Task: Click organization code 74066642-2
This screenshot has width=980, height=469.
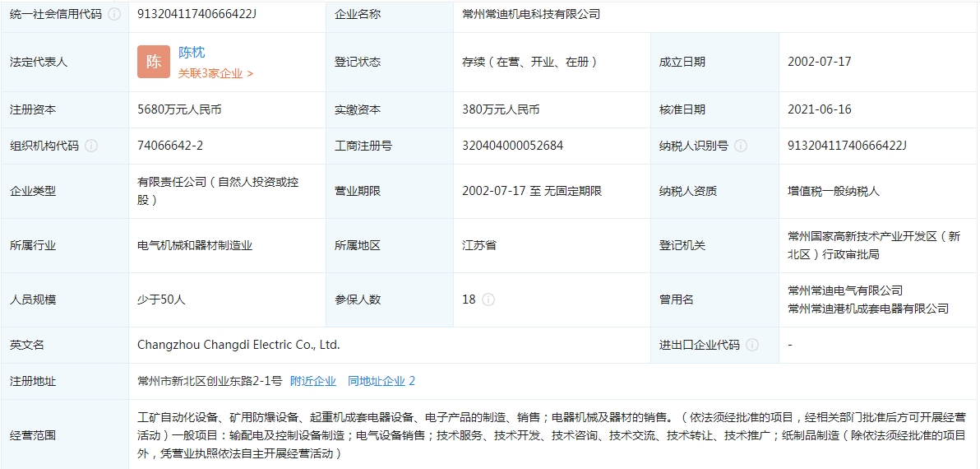Action: [x=170, y=146]
